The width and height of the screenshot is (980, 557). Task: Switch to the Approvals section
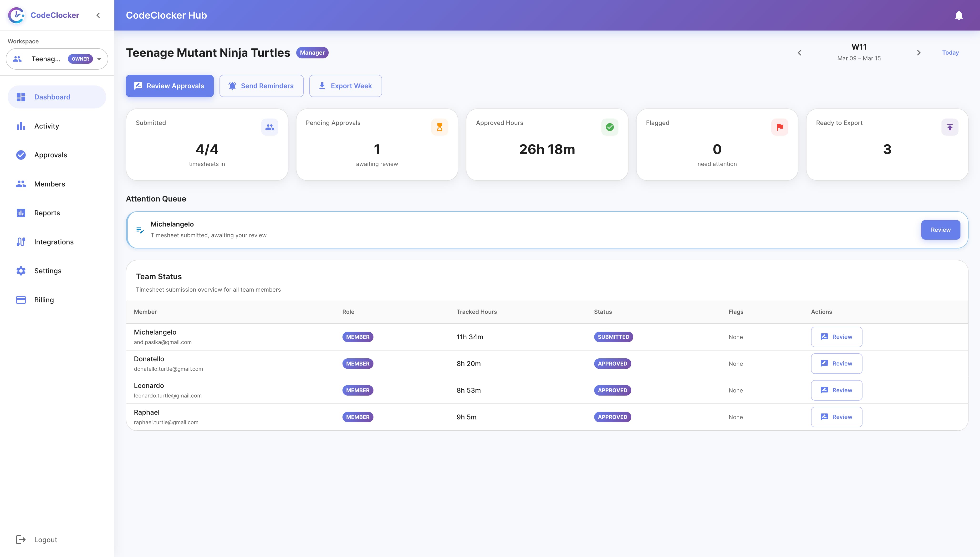(21, 155)
